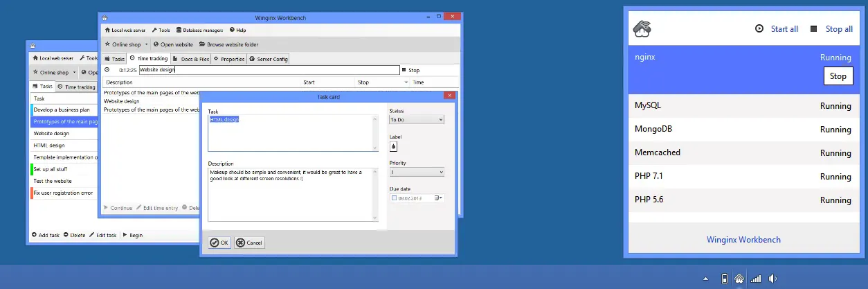
Task: Open the Winginx Workbench link in the popup
Action: pos(743,240)
